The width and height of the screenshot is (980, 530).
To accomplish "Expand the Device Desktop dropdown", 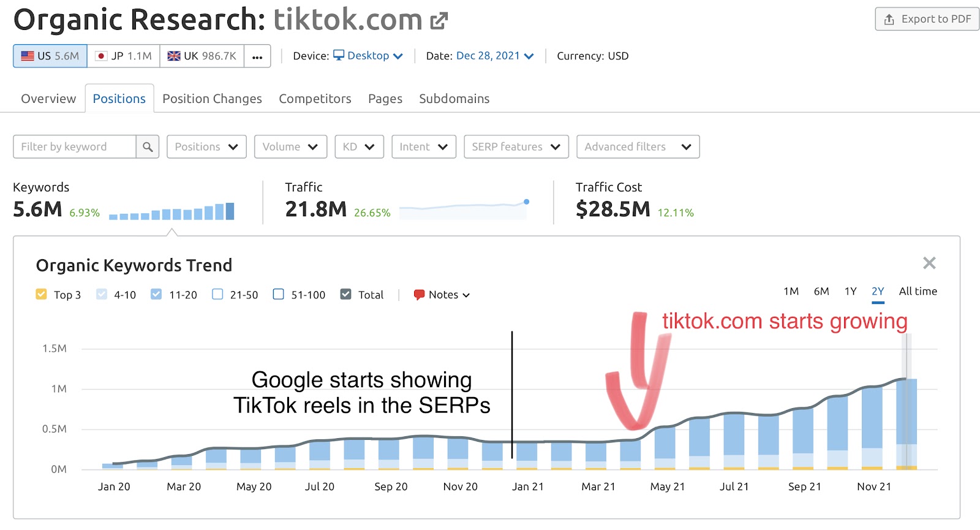I will coord(367,56).
